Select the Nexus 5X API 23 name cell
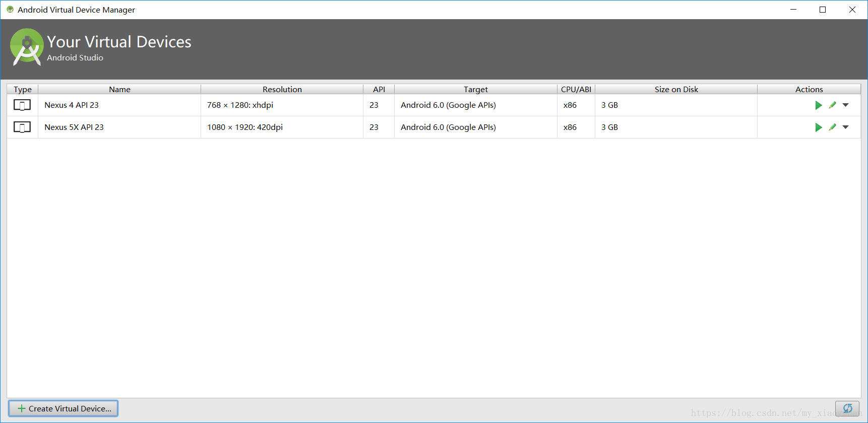The width and height of the screenshot is (868, 423). click(119, 127)
